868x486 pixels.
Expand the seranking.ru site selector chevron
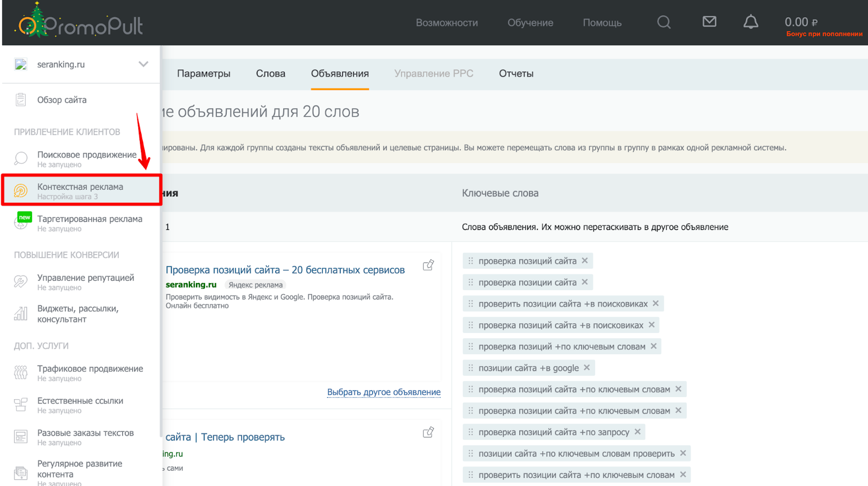coord(143,64)
